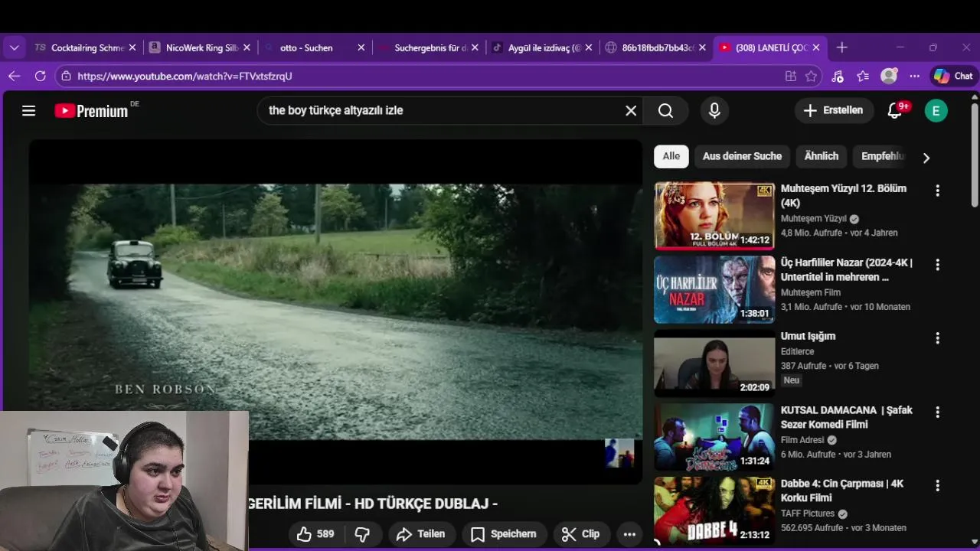Open the YouTube hamburger guide menu
Image resolution: width=980 pixels, height=551 pixels.
29,111
